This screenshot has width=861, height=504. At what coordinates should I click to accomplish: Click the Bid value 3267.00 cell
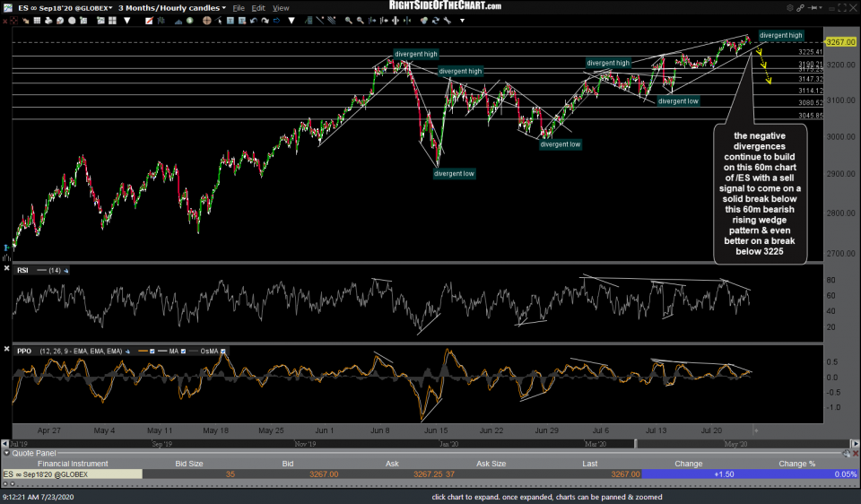click(324, 474)
